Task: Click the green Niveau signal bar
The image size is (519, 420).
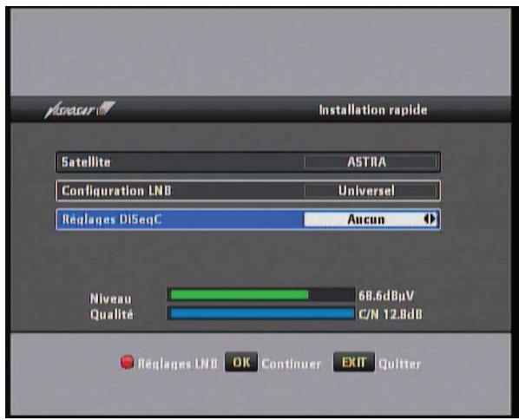Action: tap(240, 295)
